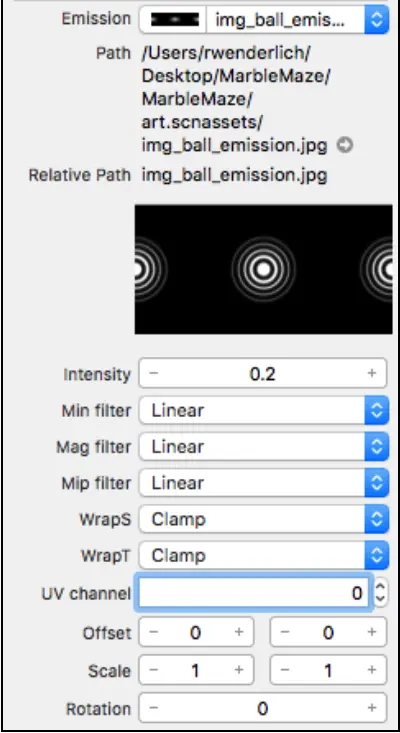The image size is (400, 733).
Task: Open the Mag filter dropdown
Action: click(264, 447)
